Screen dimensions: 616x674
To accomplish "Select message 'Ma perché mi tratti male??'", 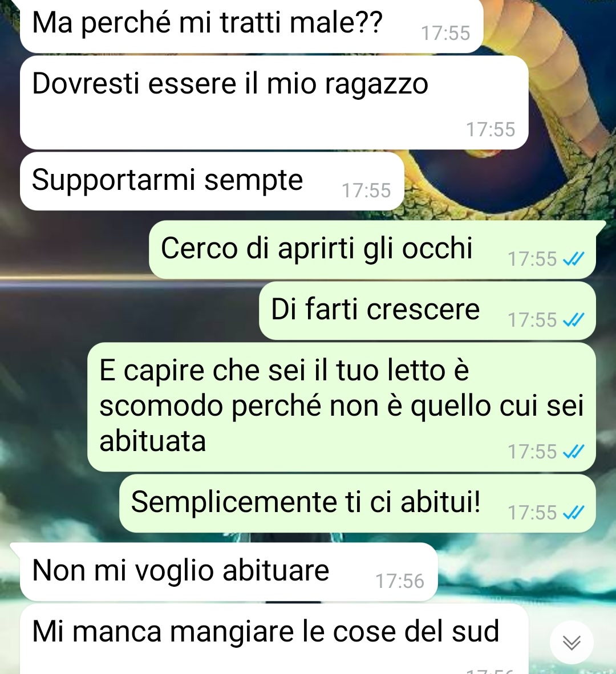I will click(x=252, y=26).
